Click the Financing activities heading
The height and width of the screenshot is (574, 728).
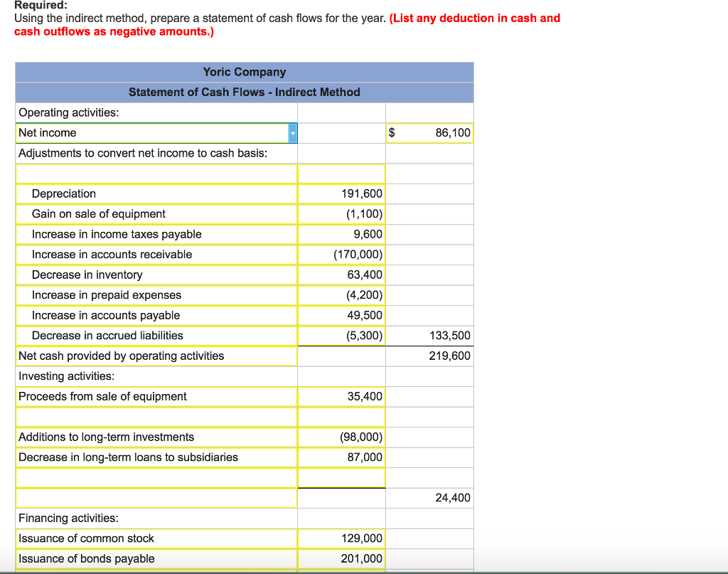pos(69,519)
